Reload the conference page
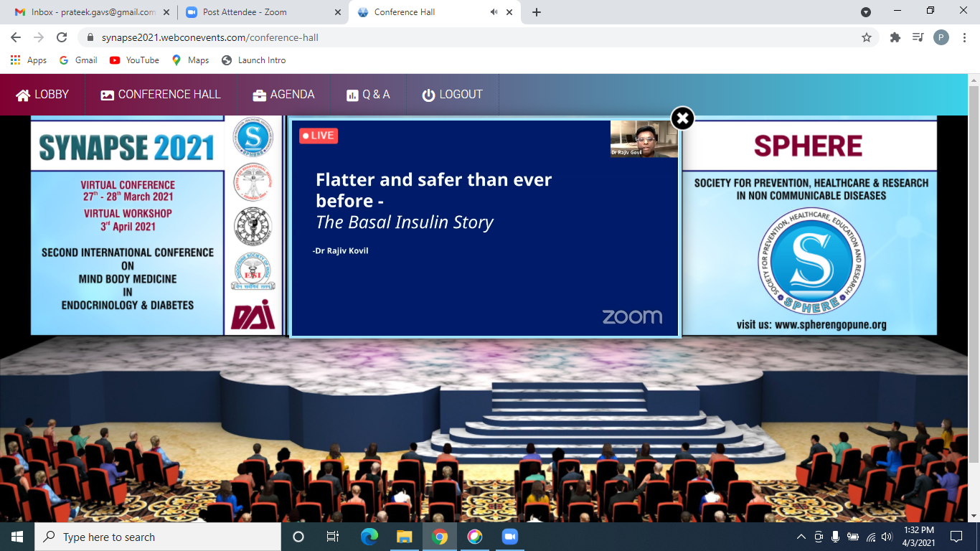The height and width of the screenshot is (551, 980). (x=62, y=37)
